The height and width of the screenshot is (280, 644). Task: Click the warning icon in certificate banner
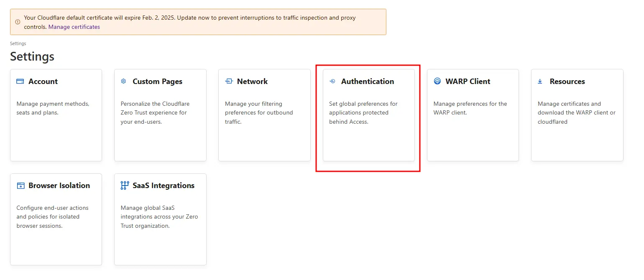pos(18,22)
